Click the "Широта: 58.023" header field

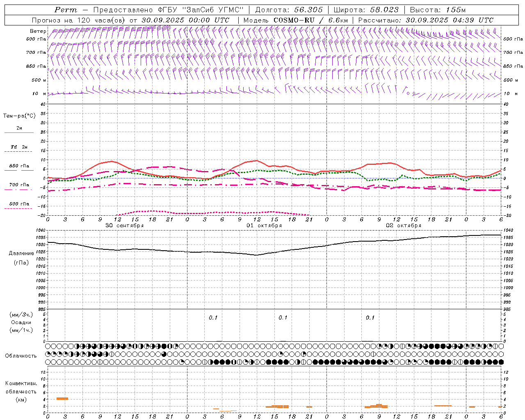(x=366, y=10)
